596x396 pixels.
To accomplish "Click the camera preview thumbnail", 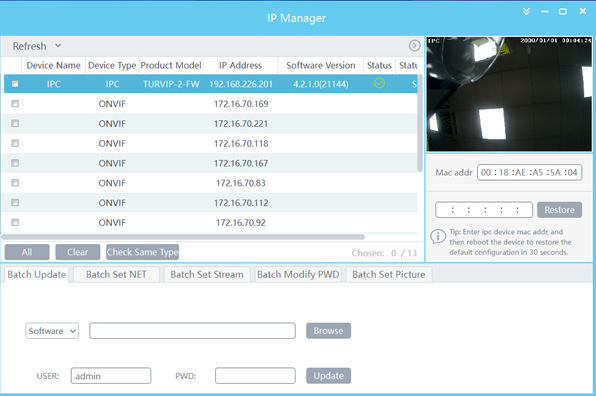I will [509, 94].
